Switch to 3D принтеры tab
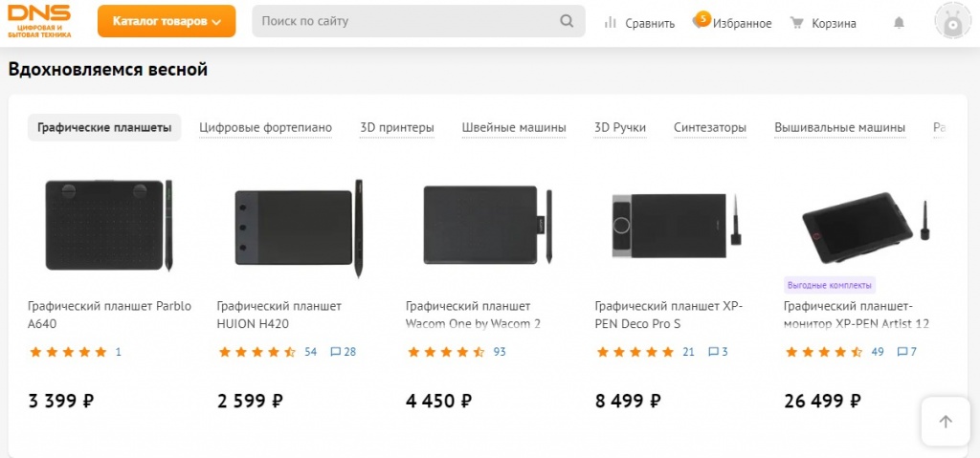Viewport: 980px width, 458px height. pyautogui.click(x=397, y=127)
